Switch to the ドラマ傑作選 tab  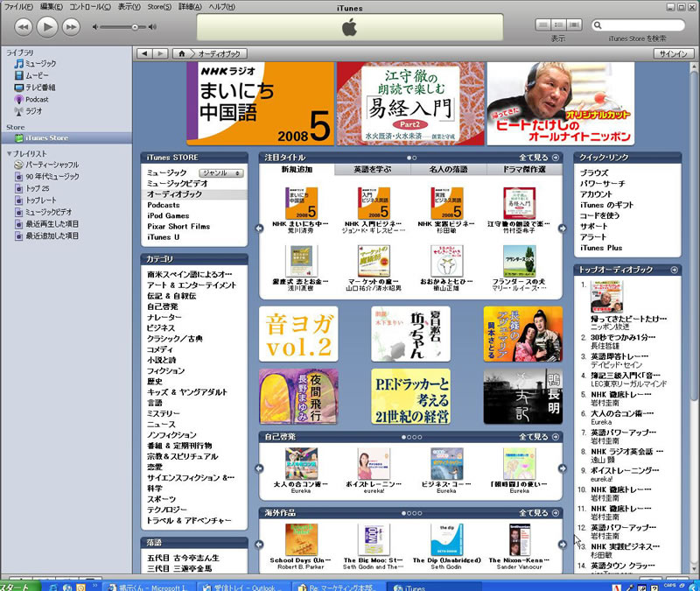point(524,169)
